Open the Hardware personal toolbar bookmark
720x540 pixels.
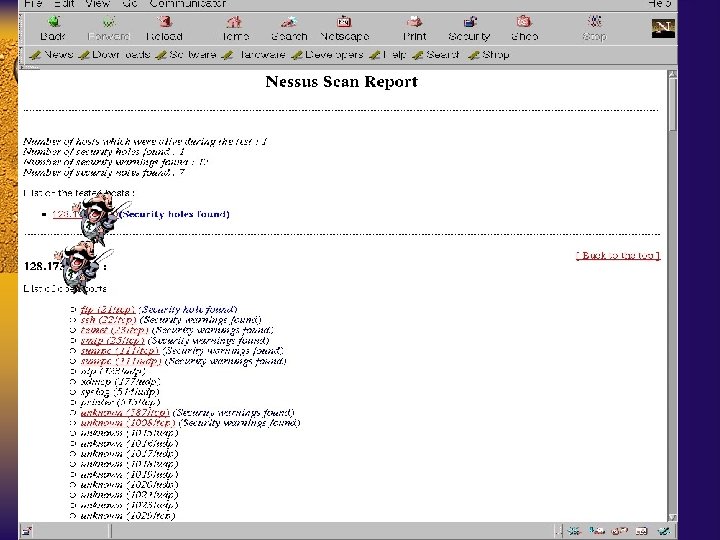[253, 55]
